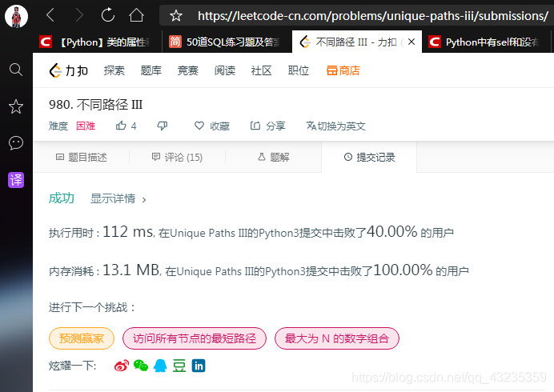Expand 显示详情 submission details
Screen dimensions: 554x392
click(118, 198)
